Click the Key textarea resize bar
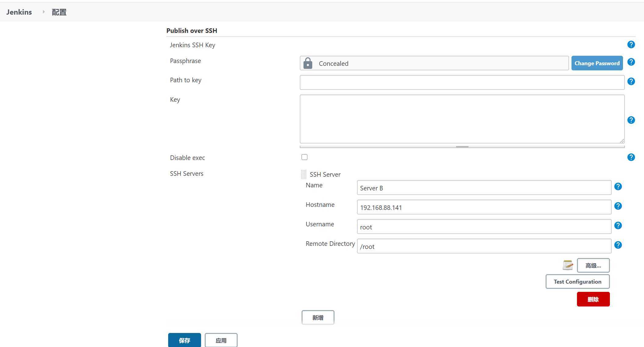The height and width of the screenshot is (347, 644). click(462, 147)
